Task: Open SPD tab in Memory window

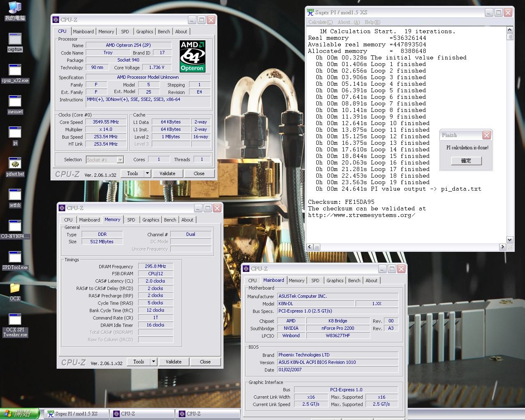Action: [131, 220]
